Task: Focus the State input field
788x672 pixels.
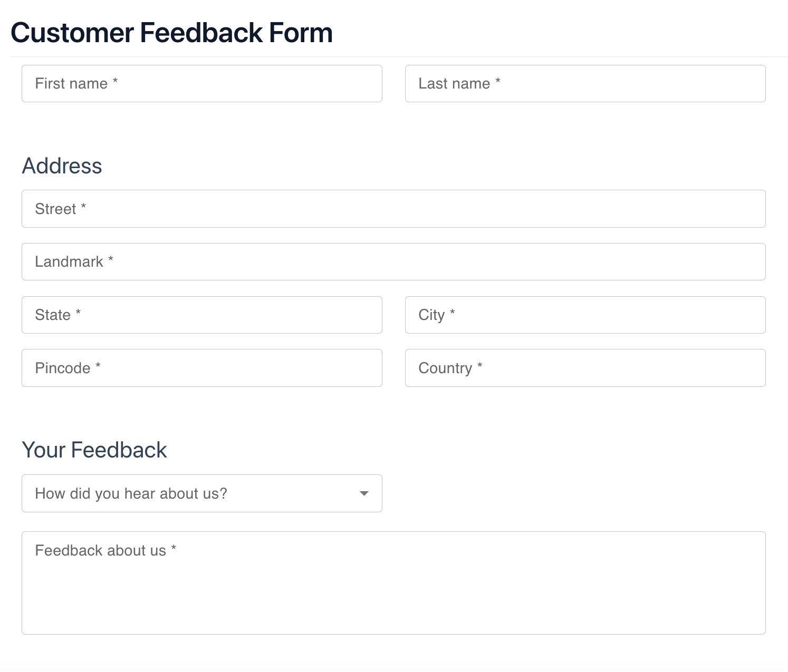Action: pyautogui.click(x=201, y=315)
